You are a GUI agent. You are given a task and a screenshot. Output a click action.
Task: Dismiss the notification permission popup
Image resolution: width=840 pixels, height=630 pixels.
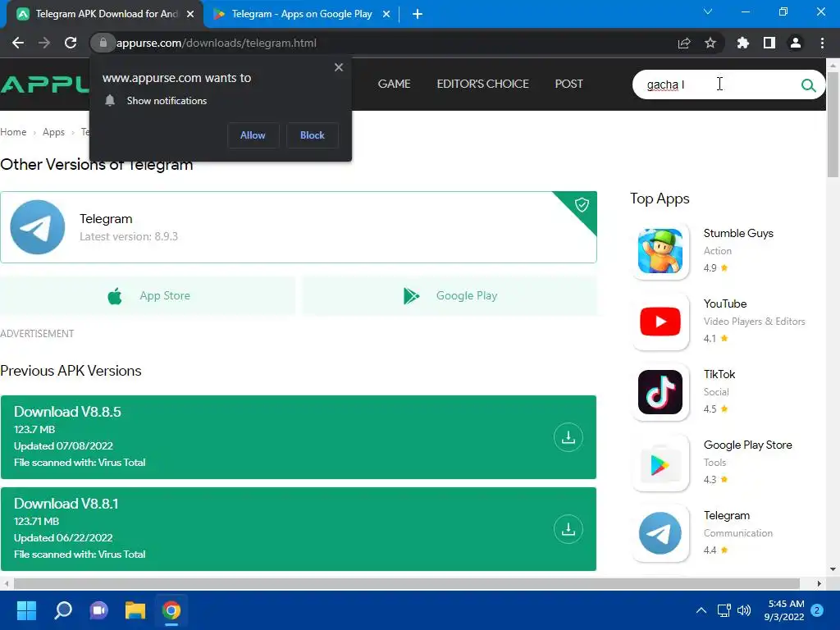339,67
